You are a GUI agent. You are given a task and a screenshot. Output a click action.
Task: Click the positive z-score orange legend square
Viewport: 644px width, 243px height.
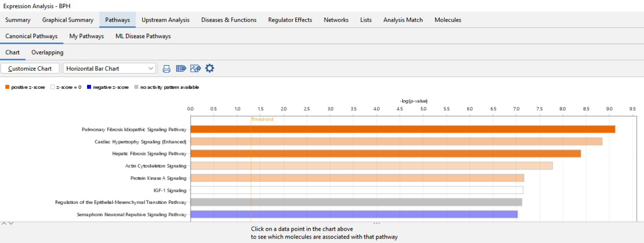[x=7, y=87]
